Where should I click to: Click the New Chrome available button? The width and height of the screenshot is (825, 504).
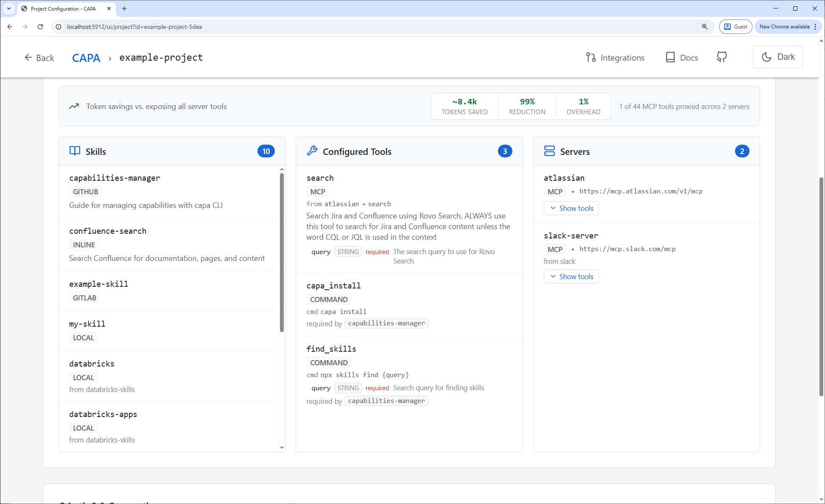[x=784, y=26]
